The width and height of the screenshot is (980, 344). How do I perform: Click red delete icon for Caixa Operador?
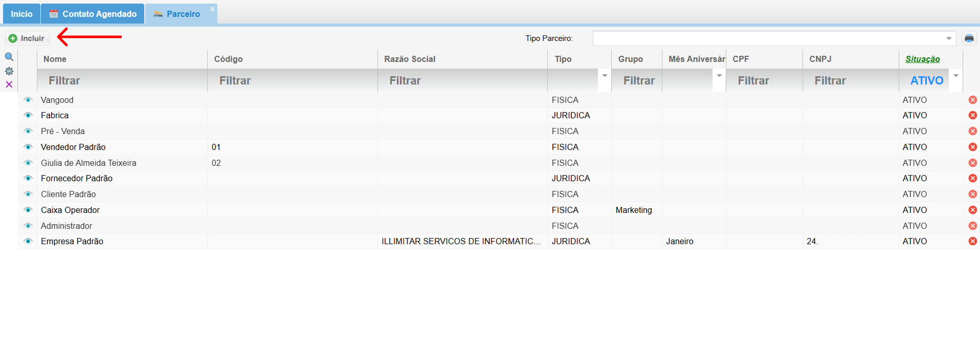click(x=972, y=210)
